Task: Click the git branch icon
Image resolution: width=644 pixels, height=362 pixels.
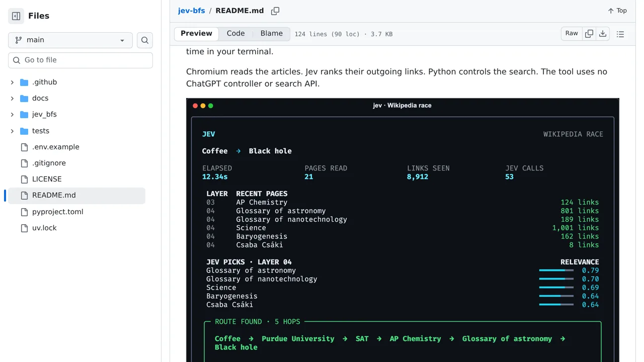Action: tap(19, 40)
